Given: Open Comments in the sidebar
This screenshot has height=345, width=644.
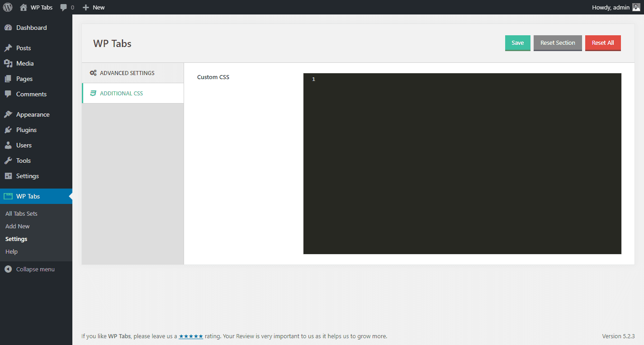Looking at the screenshot, I should point(36,94).
